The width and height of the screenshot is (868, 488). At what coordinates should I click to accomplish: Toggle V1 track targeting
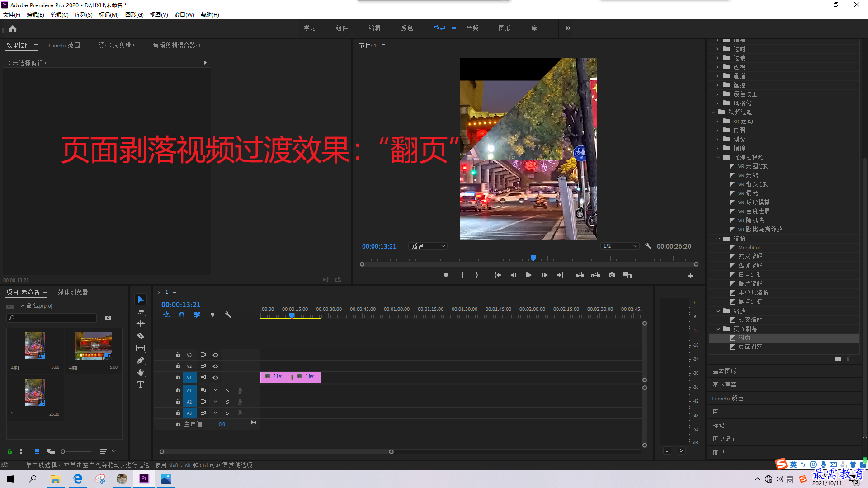189,377
